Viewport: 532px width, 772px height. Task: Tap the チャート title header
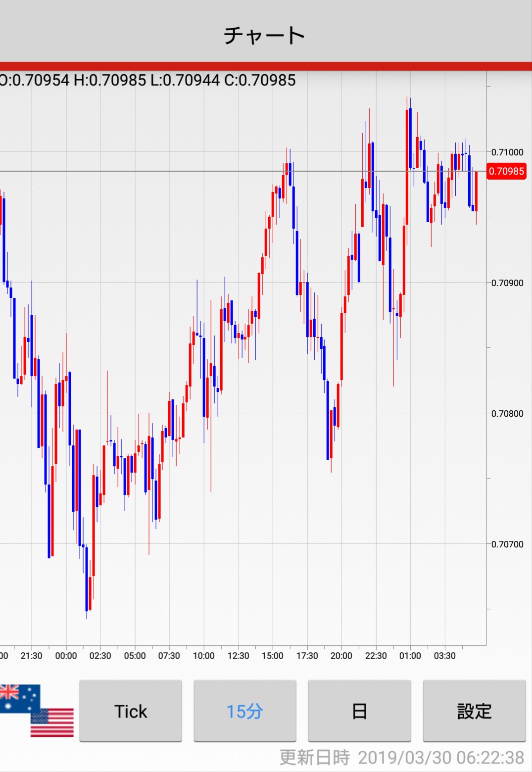click(x=265, y=35)
